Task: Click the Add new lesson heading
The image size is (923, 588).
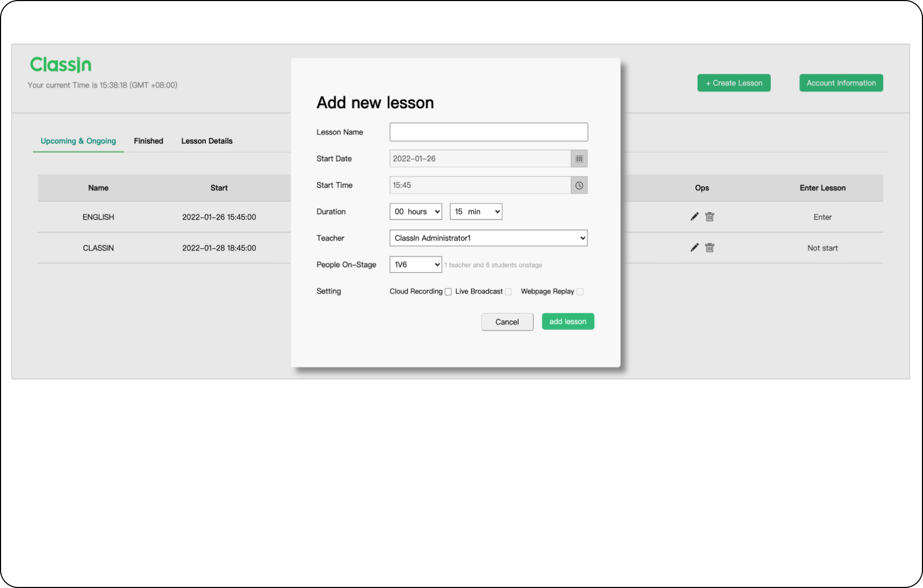Action: tap(375, 103)
